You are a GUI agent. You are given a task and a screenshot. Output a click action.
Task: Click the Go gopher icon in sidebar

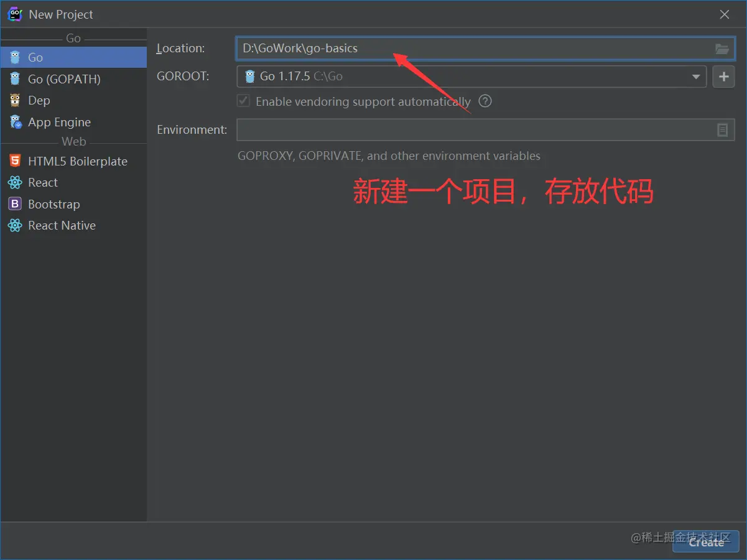15,57
